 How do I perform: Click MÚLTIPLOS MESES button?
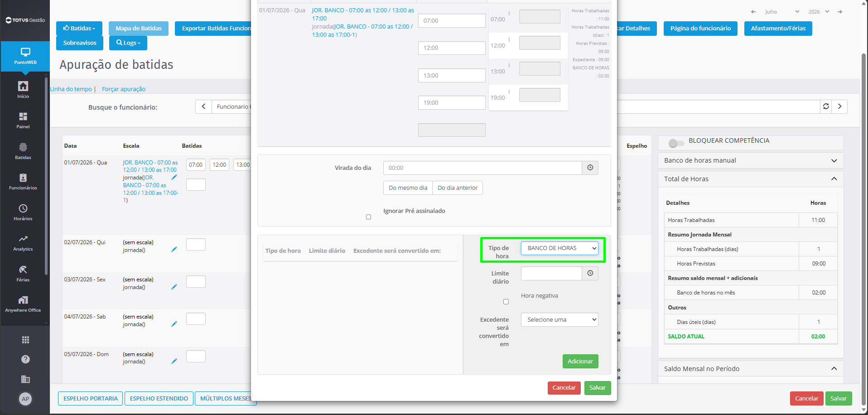tap(226, 399)
